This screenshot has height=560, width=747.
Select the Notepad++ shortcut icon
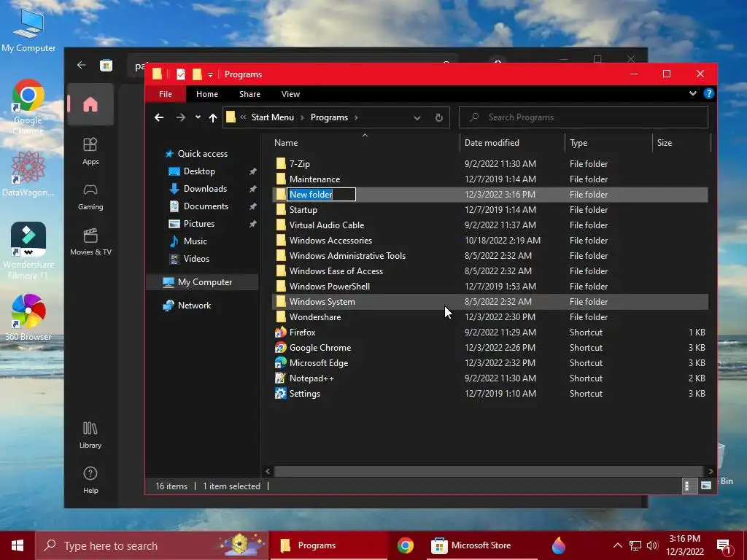(x=281, y=378)
